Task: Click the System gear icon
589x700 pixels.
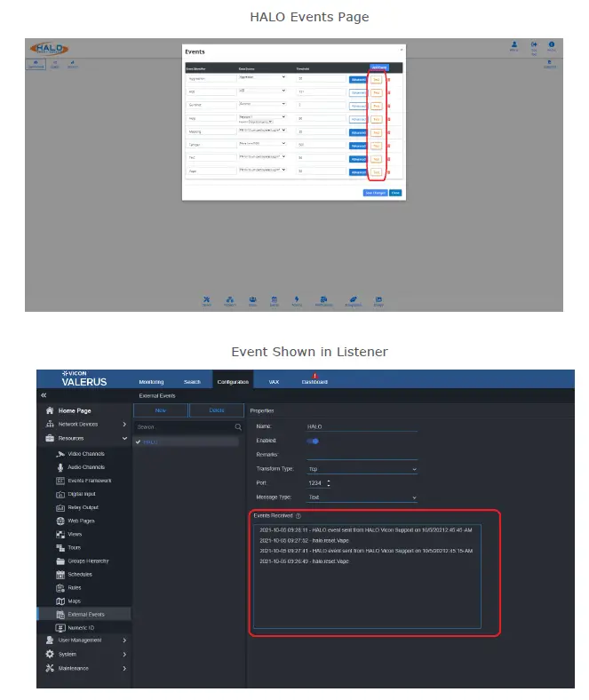Action: (50, 654)
